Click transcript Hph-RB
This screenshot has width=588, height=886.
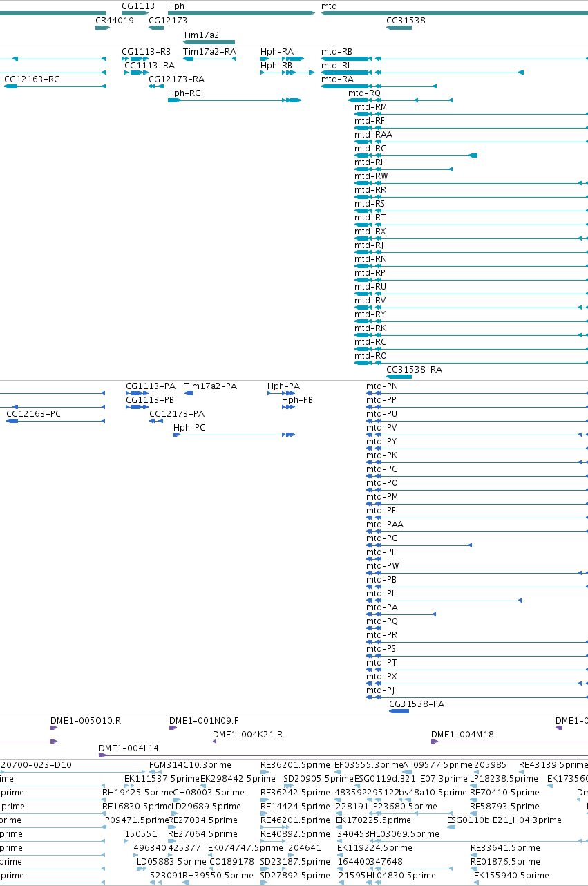pyautogui.click(x=276, y=66)
